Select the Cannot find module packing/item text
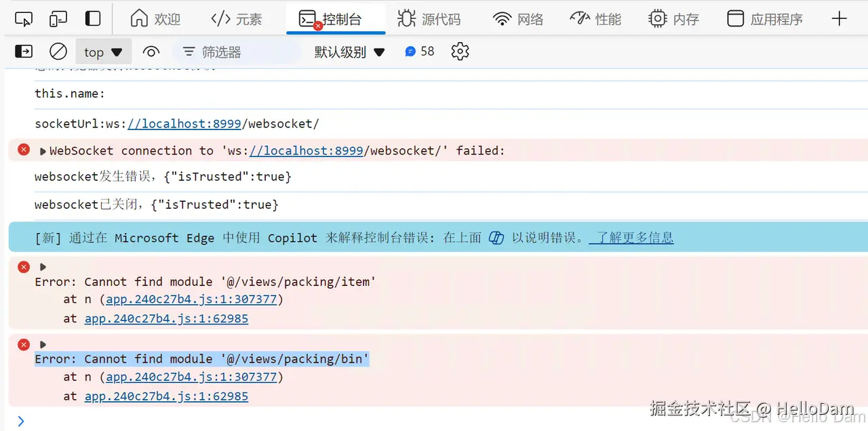868x431 pixels. 205,281
